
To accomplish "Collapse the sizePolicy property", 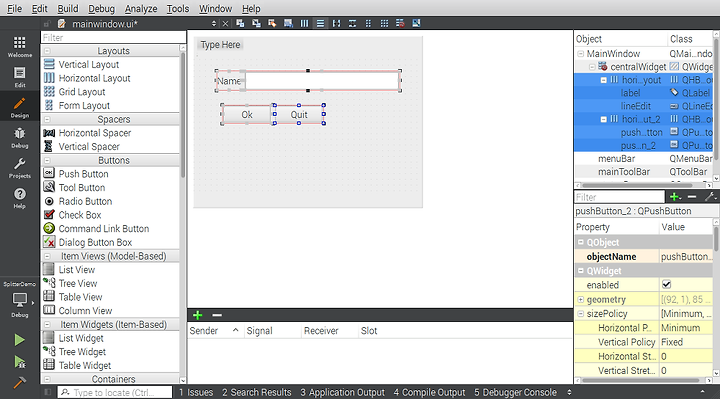I will point(580,314).
